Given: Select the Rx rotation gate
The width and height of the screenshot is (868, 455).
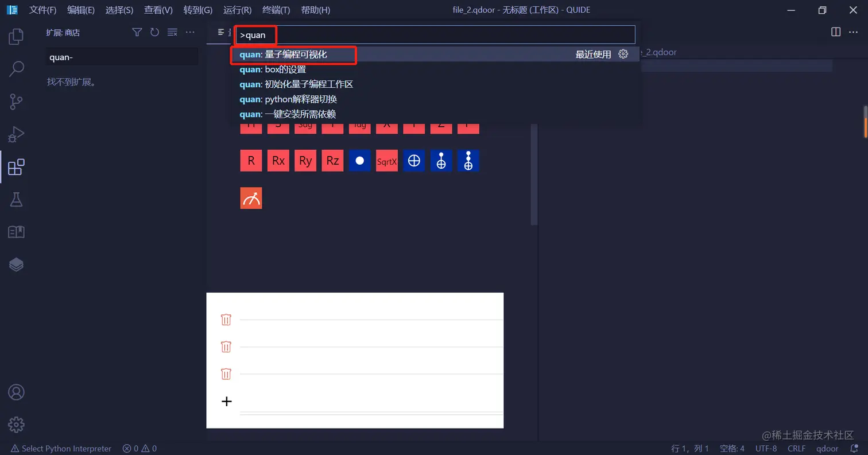Looking at the screenshot, I should pyautogui.click(x=278, y=161).
